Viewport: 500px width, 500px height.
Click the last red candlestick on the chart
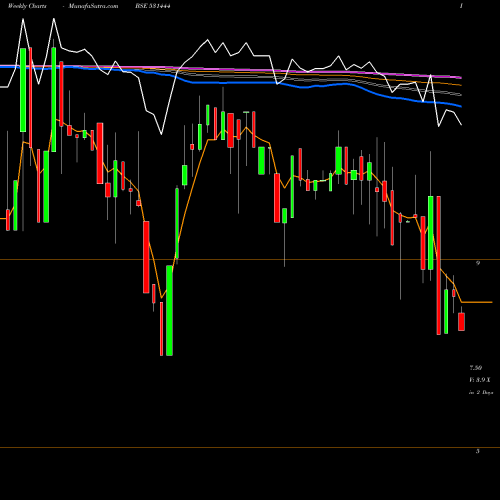[461, 322]
